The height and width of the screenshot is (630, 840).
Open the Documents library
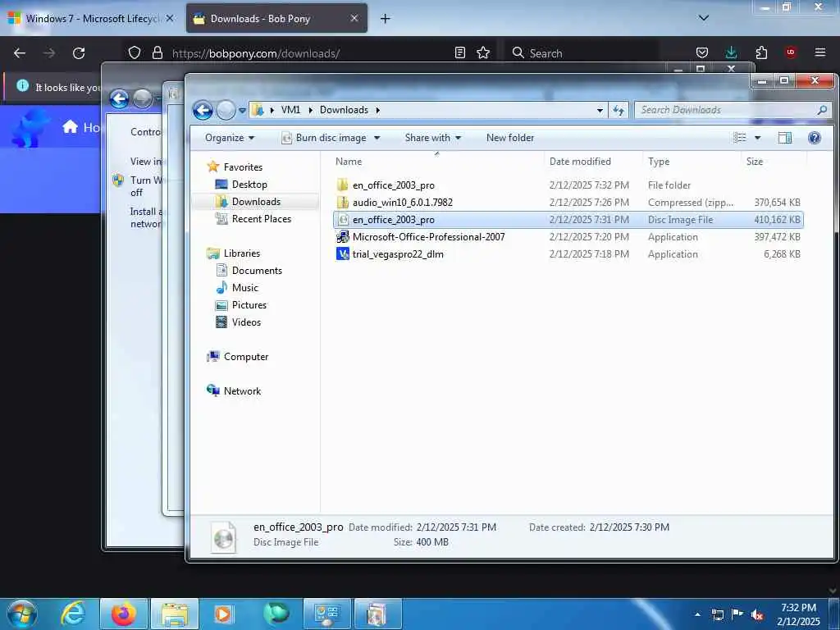click(257, 271)
